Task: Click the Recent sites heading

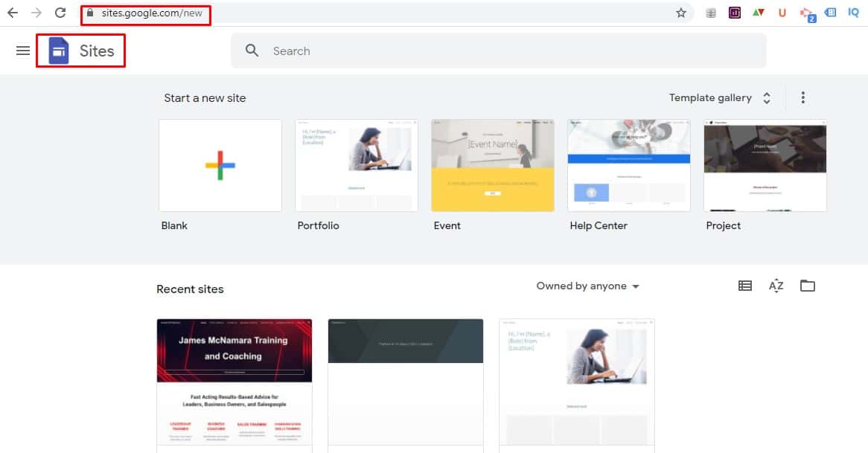Action: pyautogui.click(x=190, y=289)
